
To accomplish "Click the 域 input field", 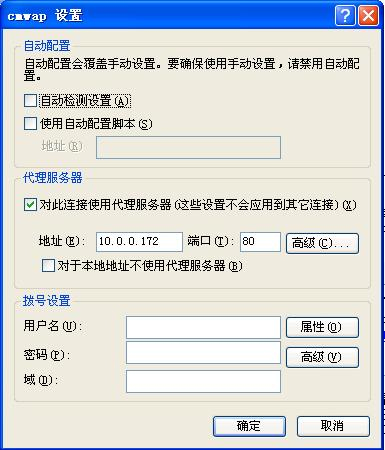I will (203, 381).
